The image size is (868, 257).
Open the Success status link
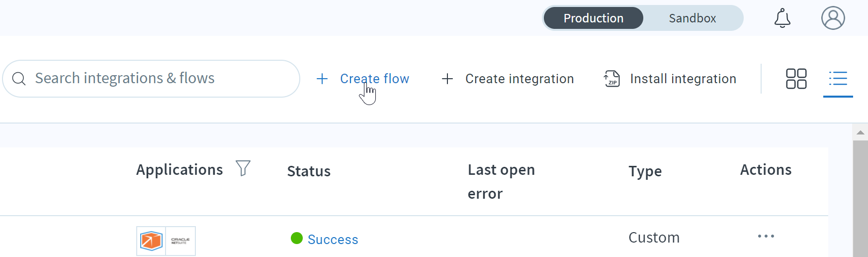pyautogui.click(x=333, y=240)
